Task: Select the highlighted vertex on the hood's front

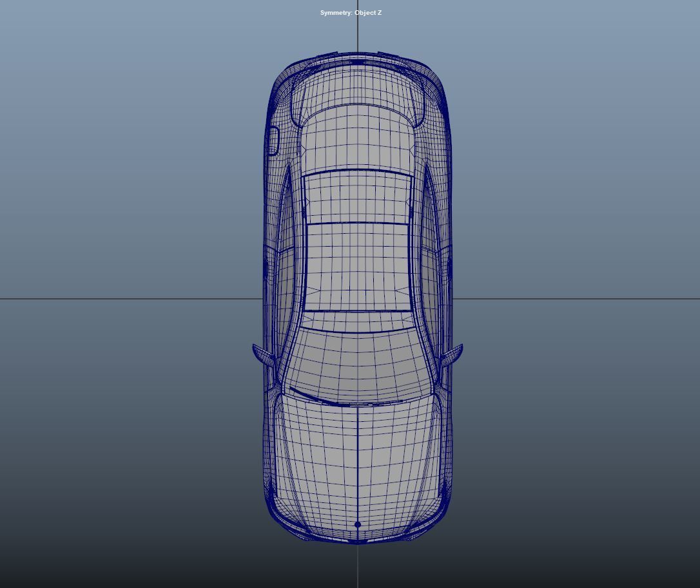Action: point(358,525)
